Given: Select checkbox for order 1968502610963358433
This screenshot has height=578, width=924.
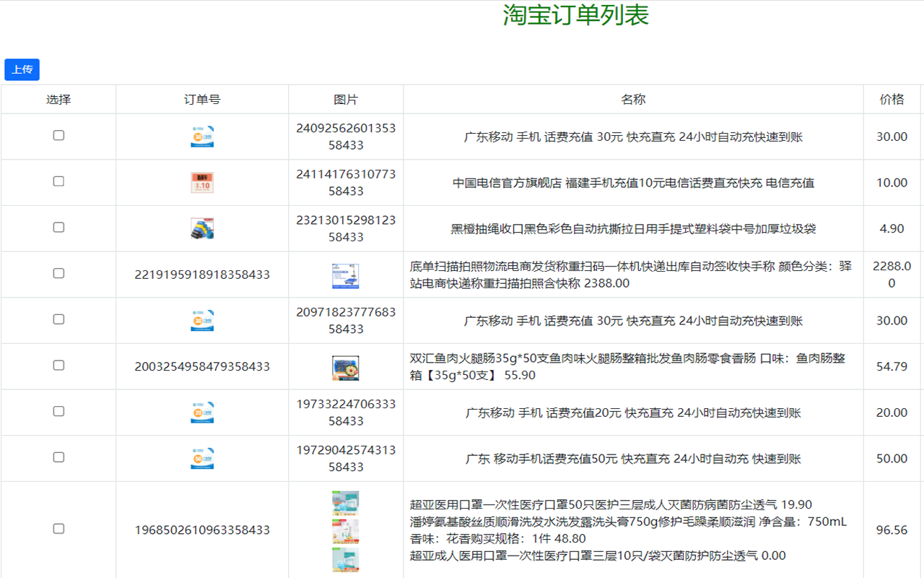Looking at the screenshot, I should [58, 529].
